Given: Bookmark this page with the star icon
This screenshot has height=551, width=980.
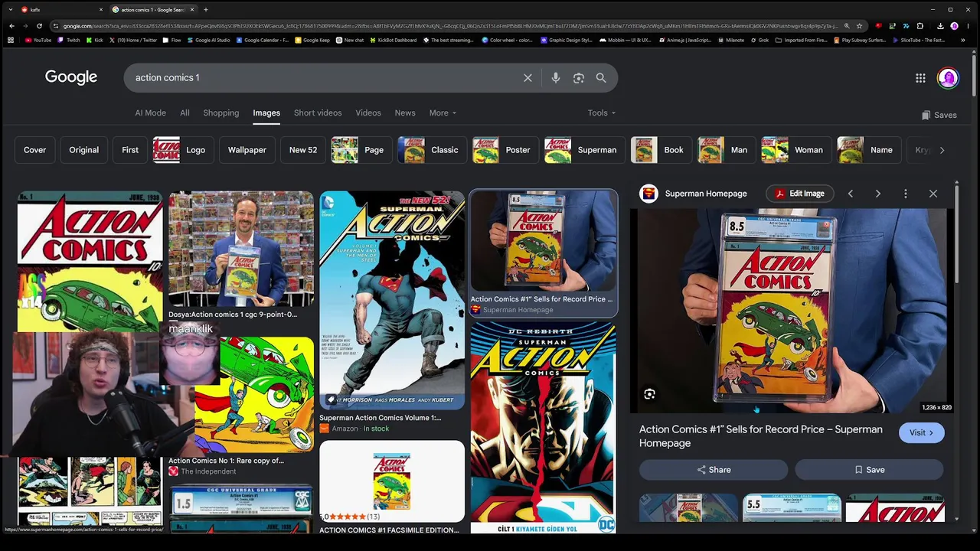Looking at the screenshot, I should click(859, 26).
